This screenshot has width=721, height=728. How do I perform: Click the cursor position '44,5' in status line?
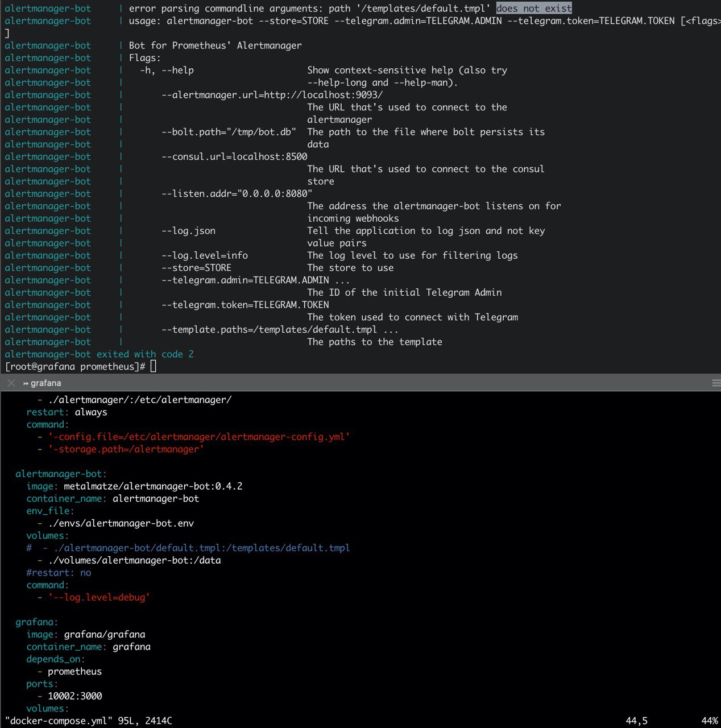[x=636, y=721]
